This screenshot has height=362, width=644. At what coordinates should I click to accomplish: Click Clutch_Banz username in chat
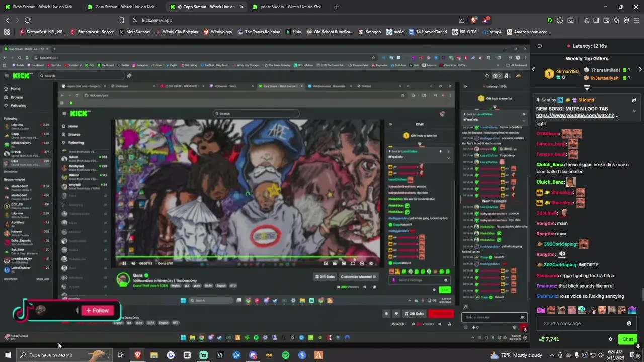[550, 165]
